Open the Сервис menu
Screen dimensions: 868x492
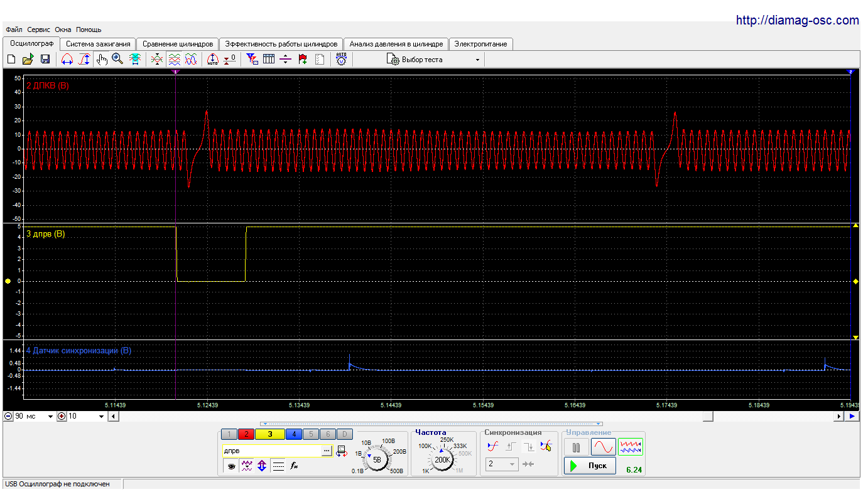coord(39,29)
